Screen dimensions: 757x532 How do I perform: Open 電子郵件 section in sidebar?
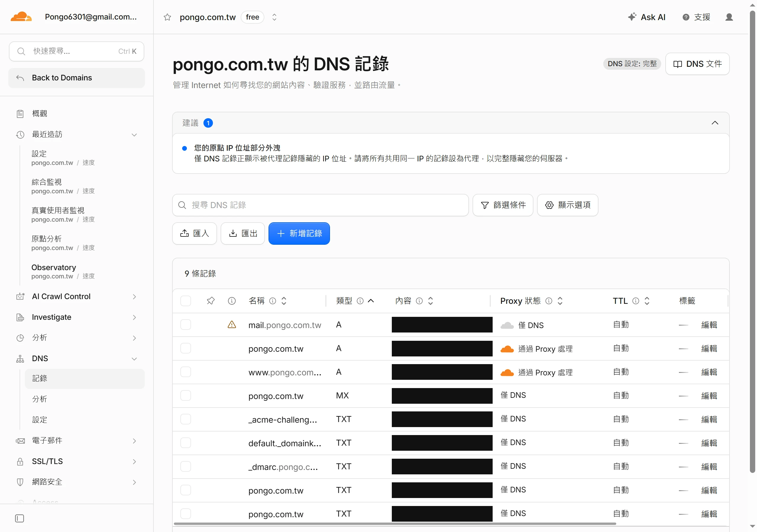pos(77,441)
